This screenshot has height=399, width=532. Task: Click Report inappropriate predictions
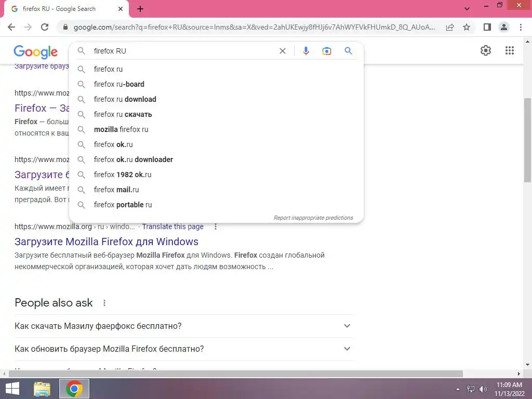(313, 218)
